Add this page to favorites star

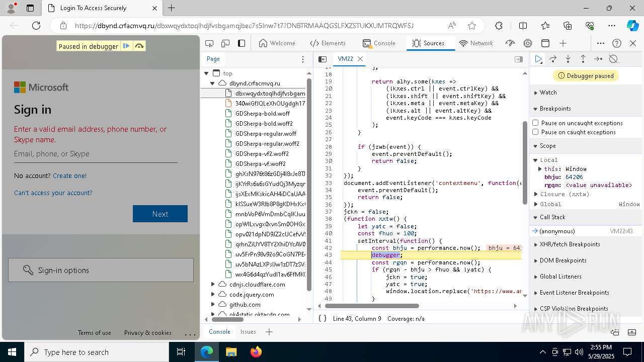click(471, 26)
